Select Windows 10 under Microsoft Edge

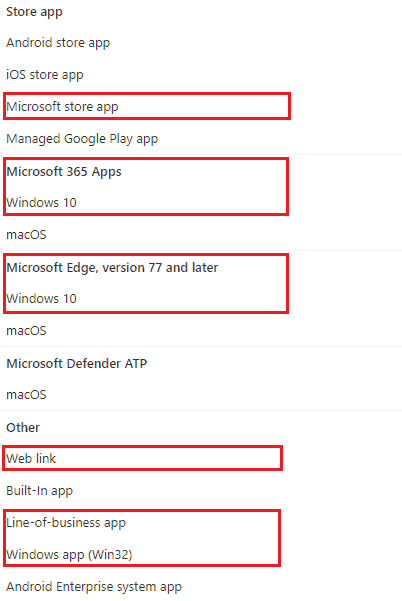[41, 299]
